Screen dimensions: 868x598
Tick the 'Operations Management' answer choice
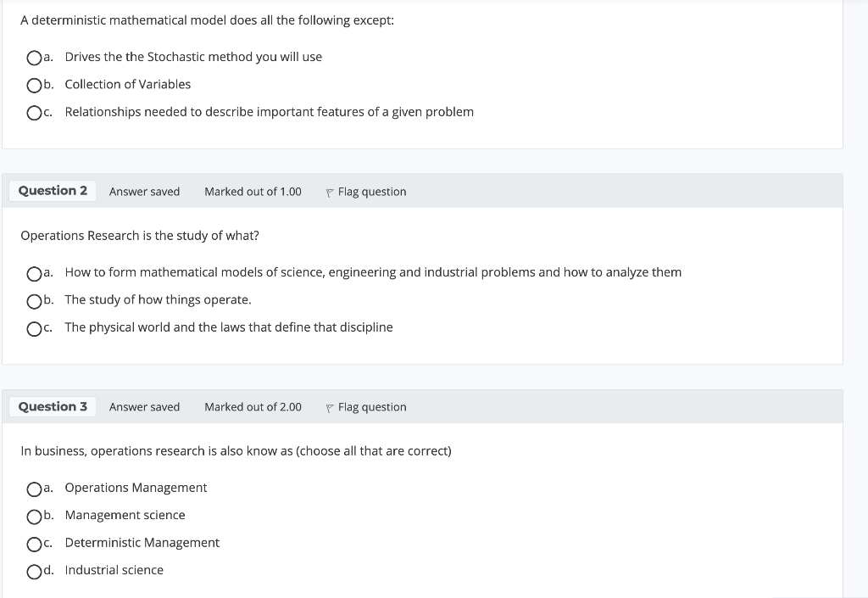34,489
